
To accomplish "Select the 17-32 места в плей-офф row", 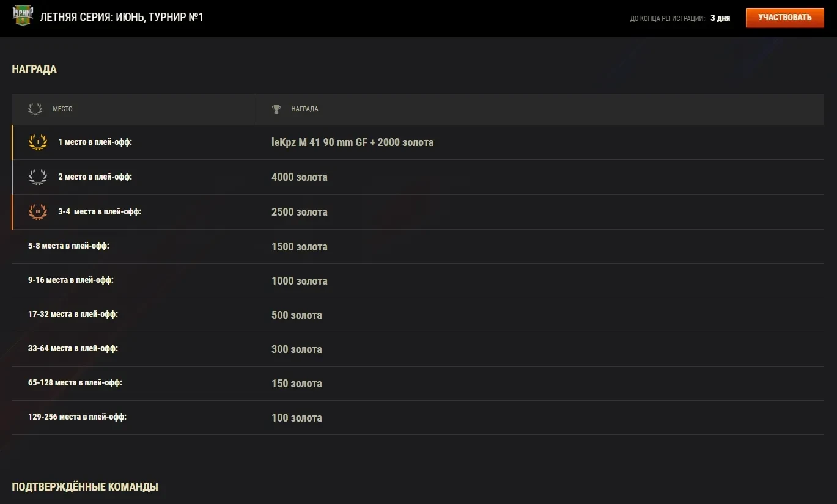I will point(73,315).
